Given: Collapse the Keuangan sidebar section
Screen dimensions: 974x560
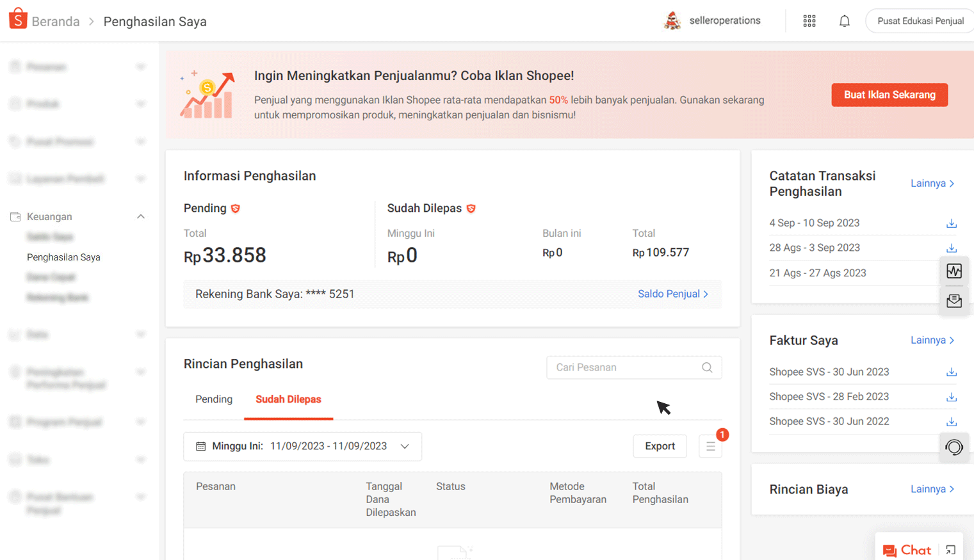Looking at the screenshot, I should [141, 217].
